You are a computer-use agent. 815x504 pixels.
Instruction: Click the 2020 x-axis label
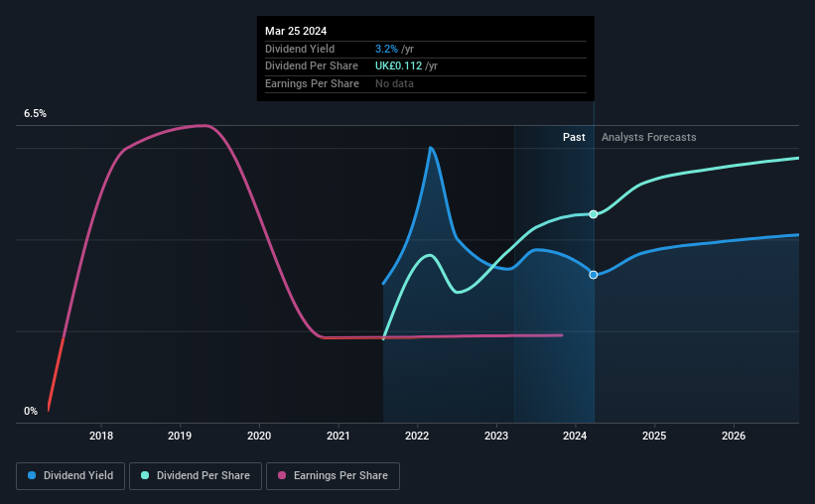pyautogui.click(x=259, y=436)
